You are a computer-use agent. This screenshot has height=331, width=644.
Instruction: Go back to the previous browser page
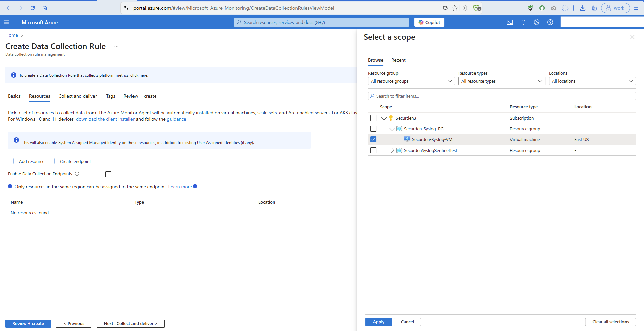click(8, 8)
